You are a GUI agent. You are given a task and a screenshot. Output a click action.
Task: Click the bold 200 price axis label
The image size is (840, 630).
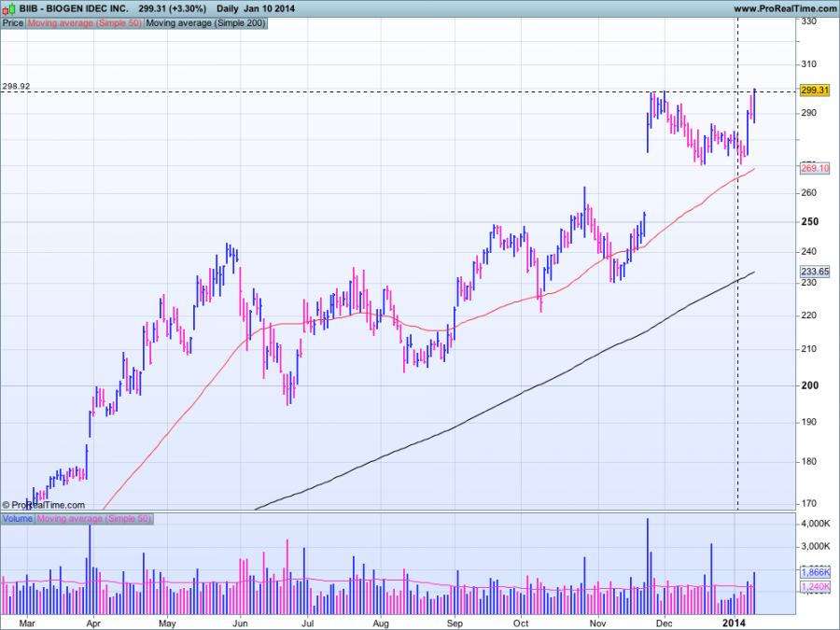tap(809, 385)
